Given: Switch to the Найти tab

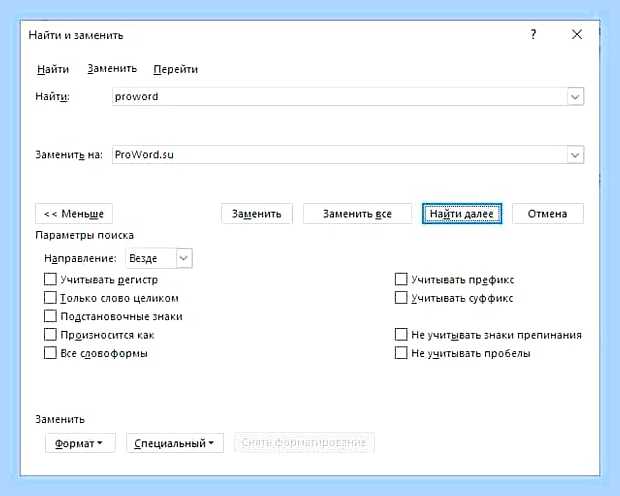Looking at the screenshot, I should [x=53, y=69].
